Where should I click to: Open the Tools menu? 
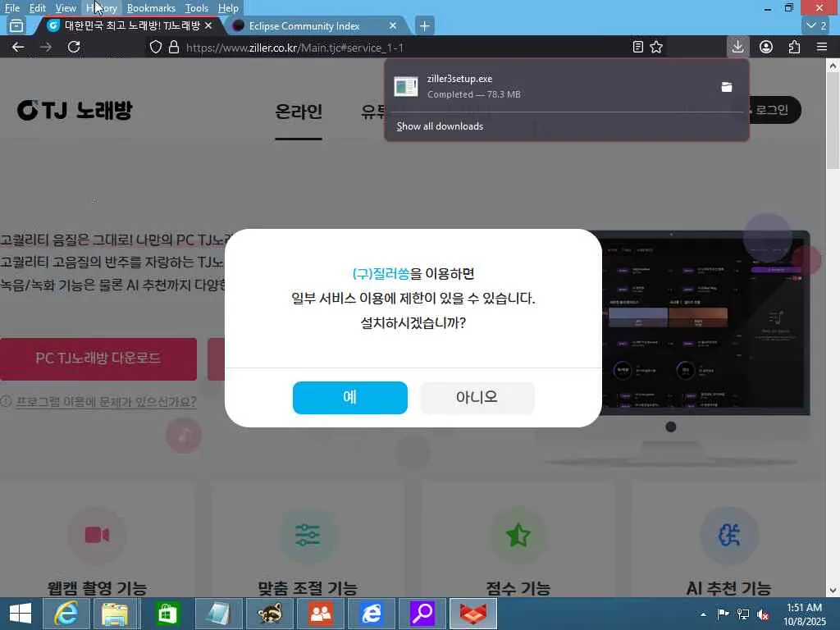[x=196, y=8]
